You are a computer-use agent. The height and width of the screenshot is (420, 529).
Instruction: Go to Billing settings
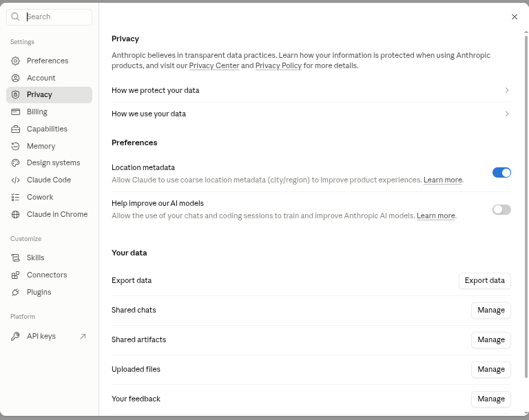coord(50,112)
